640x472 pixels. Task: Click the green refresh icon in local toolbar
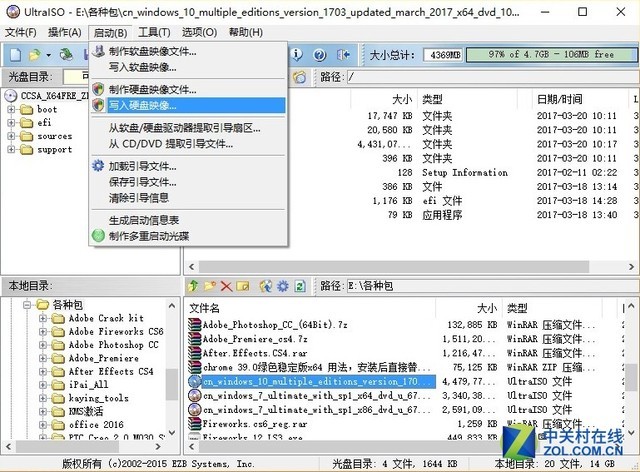click(300, 286)
